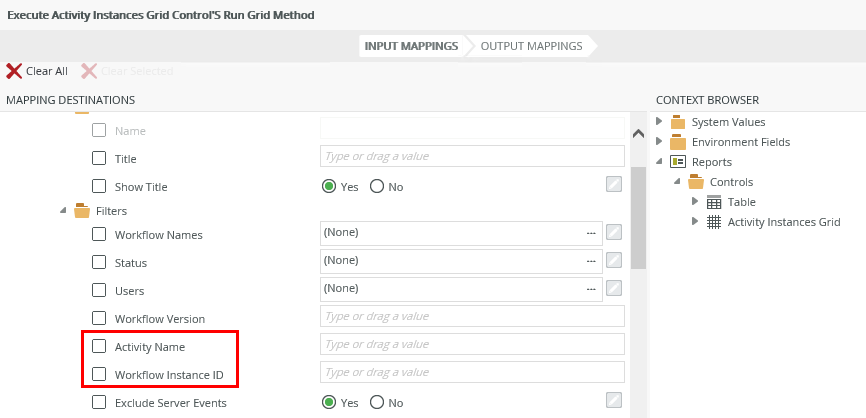Open the Status filter dropdown

coord(461,261)
